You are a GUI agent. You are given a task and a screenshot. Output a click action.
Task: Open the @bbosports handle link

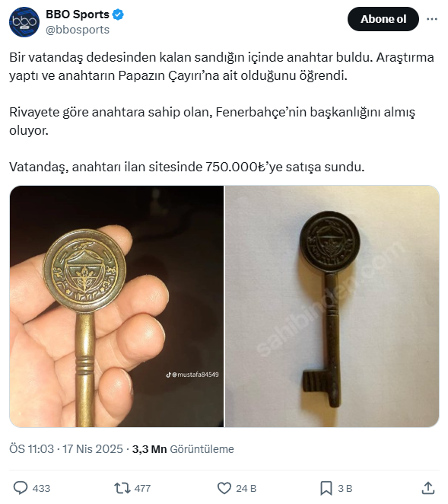(x=78, y=30)
